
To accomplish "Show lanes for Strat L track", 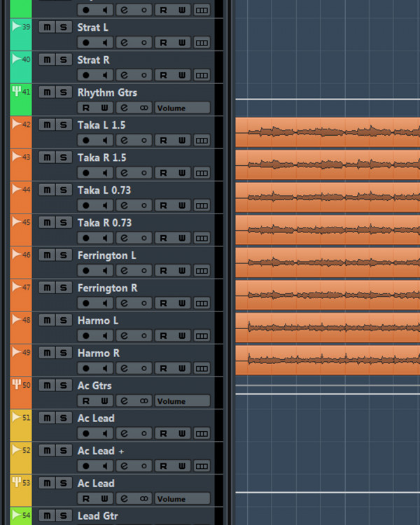I will (x=202, y=43).
